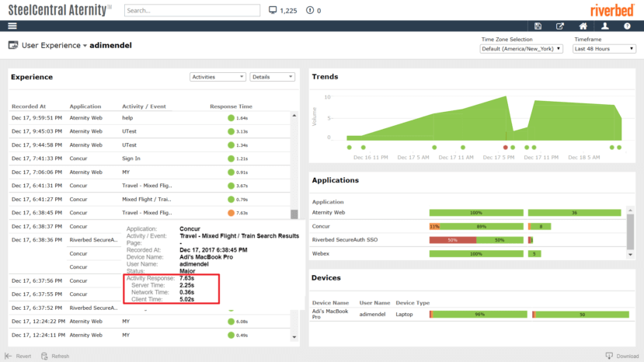This screenshot has width=644, height=362.
Task: Click the Dec 17, 12:24:22 PM row
Action: (x=150, y=322)
